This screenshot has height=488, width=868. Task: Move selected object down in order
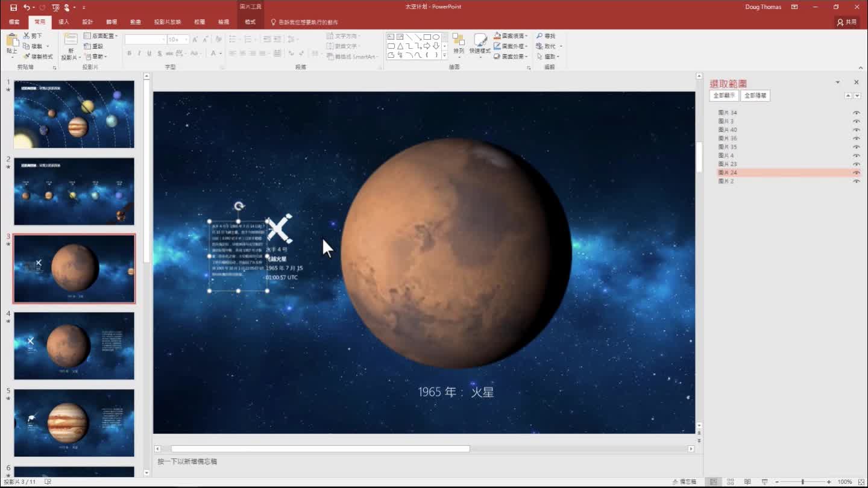click(857, 96)
